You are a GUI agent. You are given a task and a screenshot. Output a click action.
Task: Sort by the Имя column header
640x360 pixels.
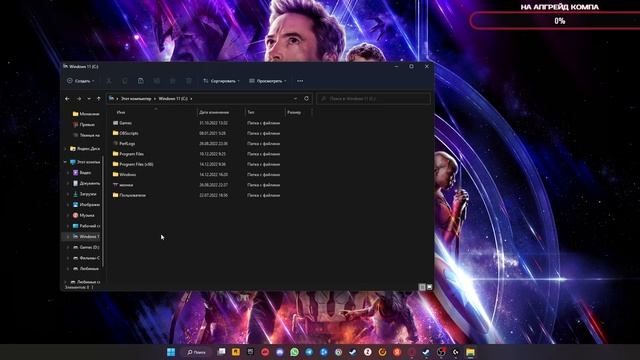121,112
